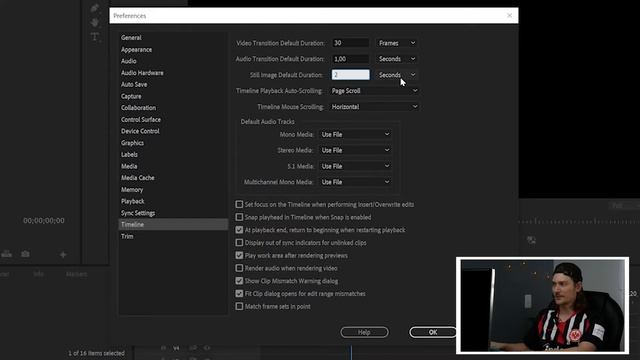Open Video Transition Frames unit dropdown

(x=397, y=43)
